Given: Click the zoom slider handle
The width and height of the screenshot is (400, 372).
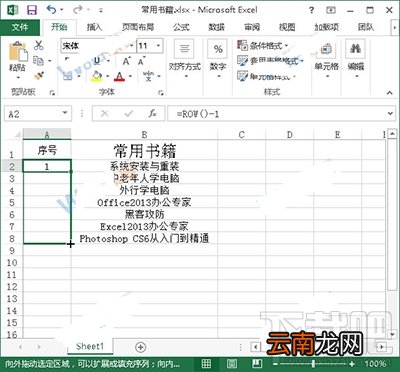Looking at the screenshot, I should [313, 364].
